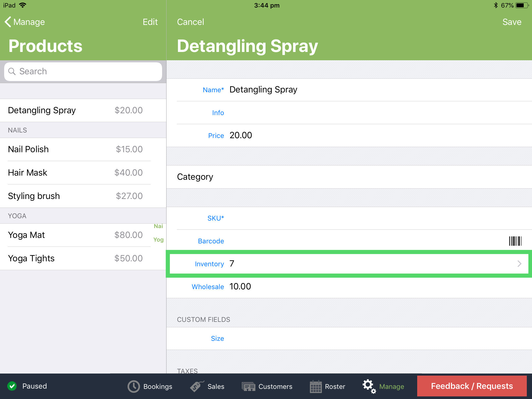
Task: Tap the Bookings clock icon
Action: [134, 386]
